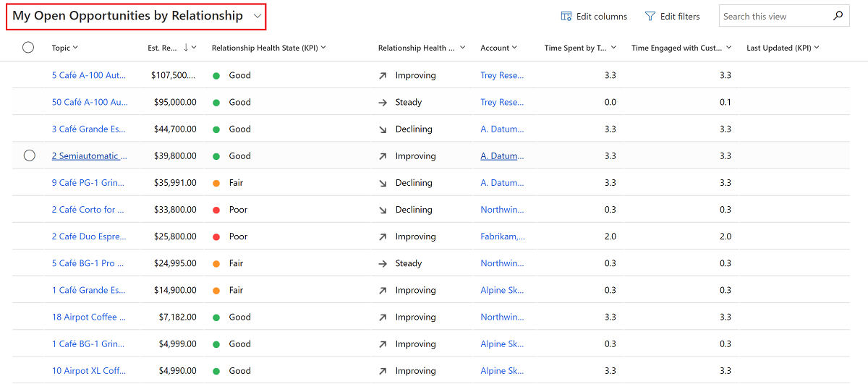Select the 2 Semiautomatic row checkbox
Image resolution: width=868 pixels, height=384 pixels.
[x=30, y=155]
